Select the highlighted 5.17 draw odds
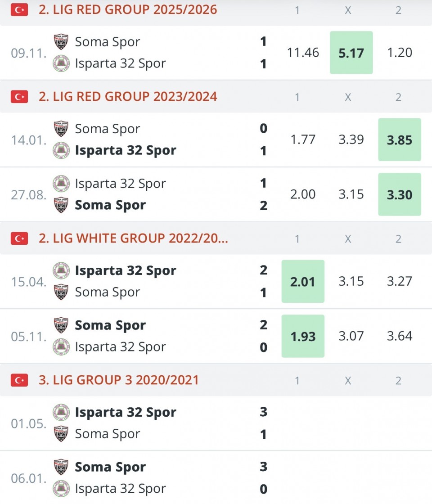Viewport: 432px width, 504px height. (x=351, y=53)
